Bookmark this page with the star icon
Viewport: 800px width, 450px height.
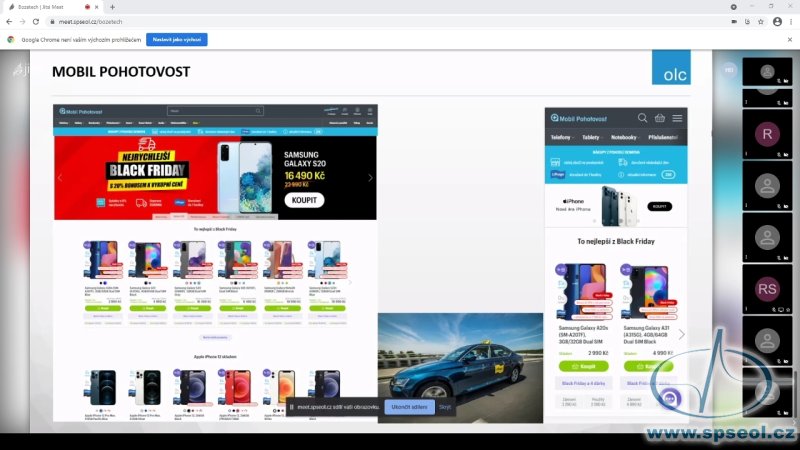(761, 22)
